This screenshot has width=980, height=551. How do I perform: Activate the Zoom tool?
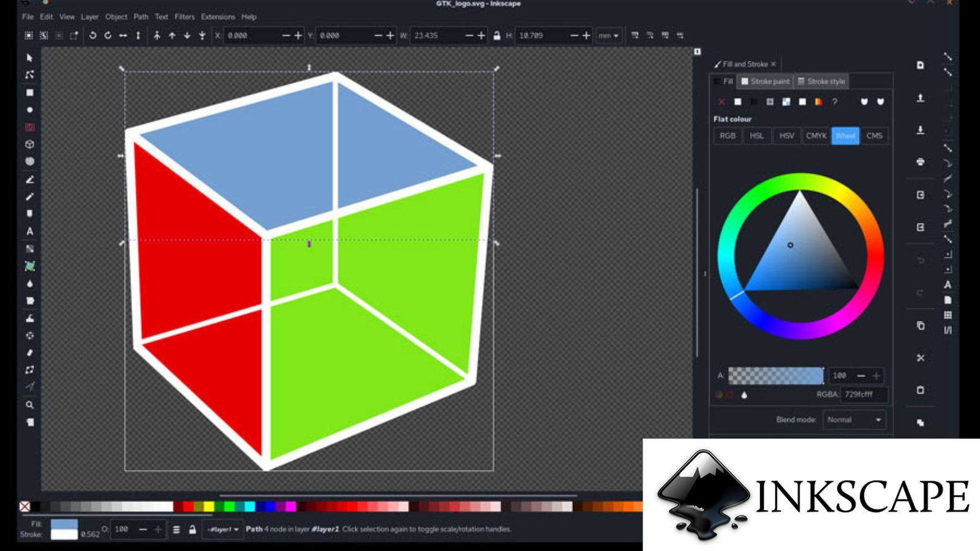point(29,403)
